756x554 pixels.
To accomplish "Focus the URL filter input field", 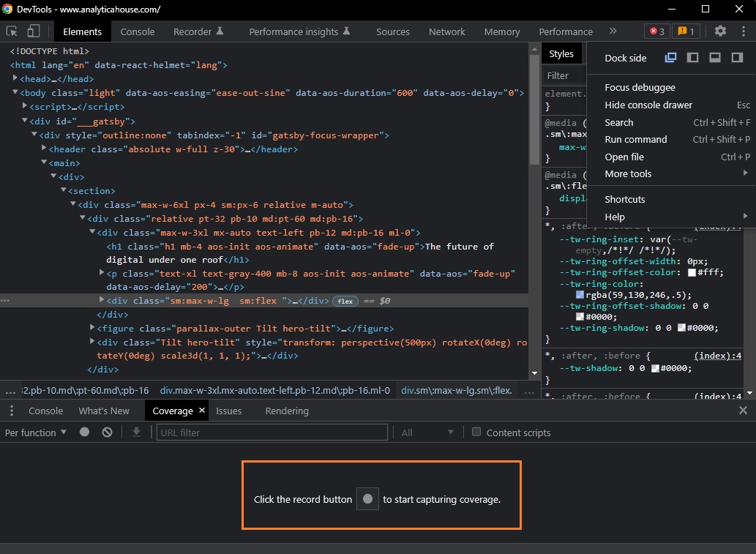I will pyautogui.click(x=272, y=433).
